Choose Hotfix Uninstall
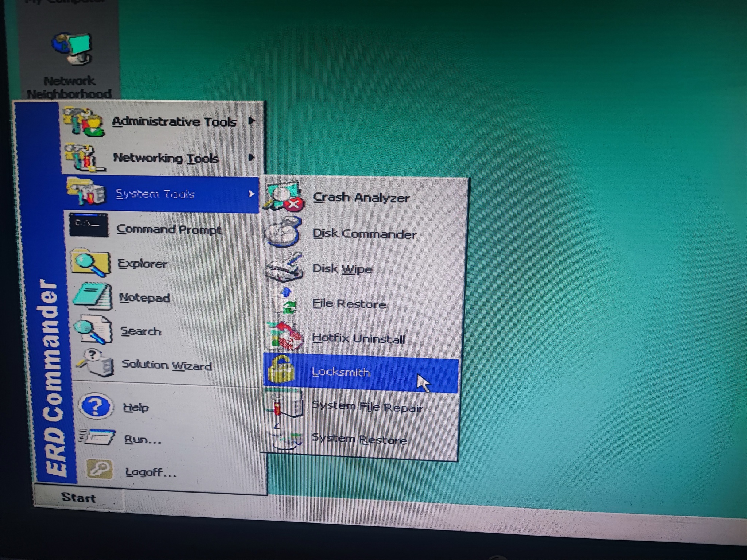The height and width of the screenshot is (560, 747). tap(362, 338)
